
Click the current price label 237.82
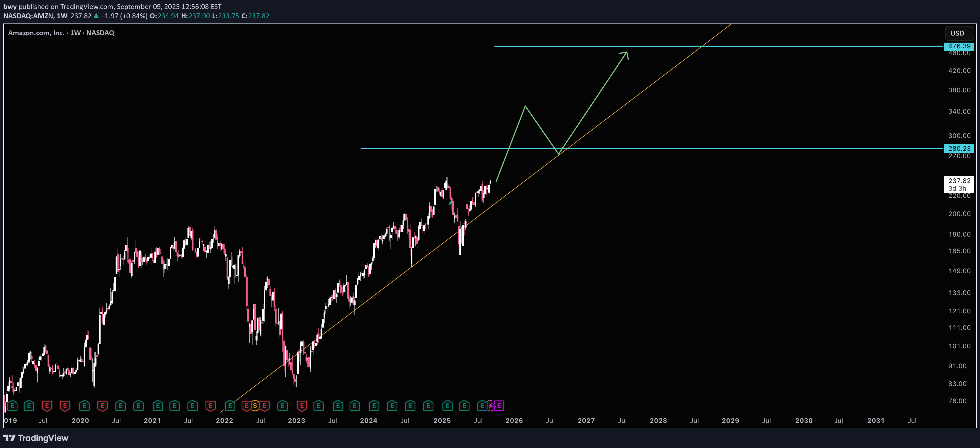click(959, 181)
